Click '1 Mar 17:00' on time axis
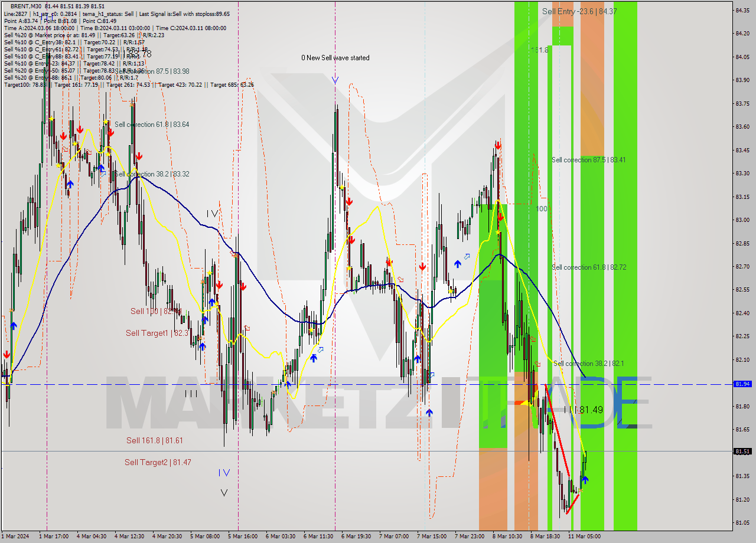The image size is (756, 543). click(53, 537)
